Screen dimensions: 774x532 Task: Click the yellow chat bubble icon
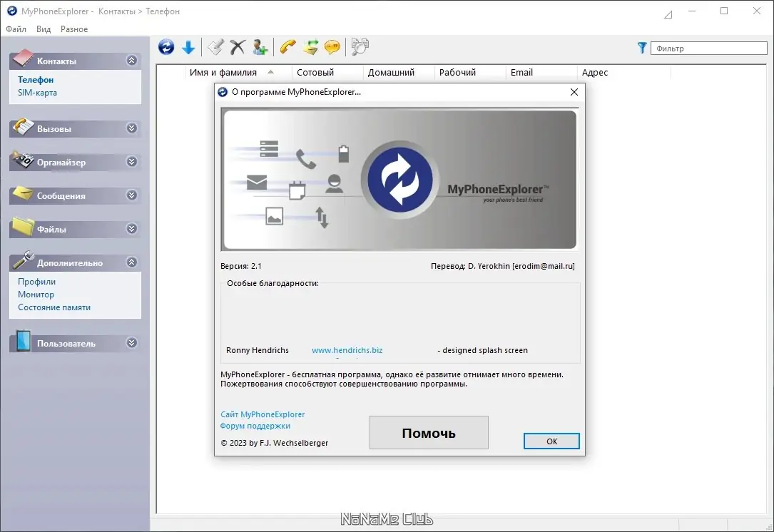coord(332,47)
